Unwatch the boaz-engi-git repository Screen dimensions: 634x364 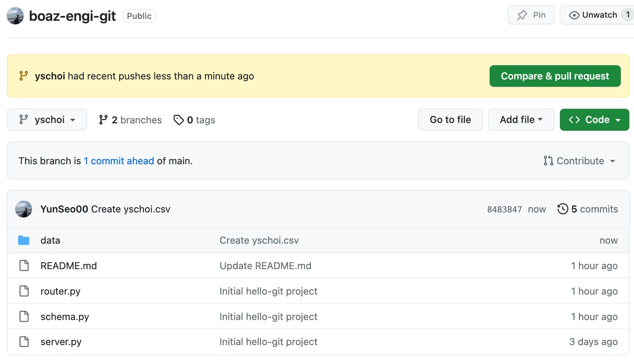593,15
